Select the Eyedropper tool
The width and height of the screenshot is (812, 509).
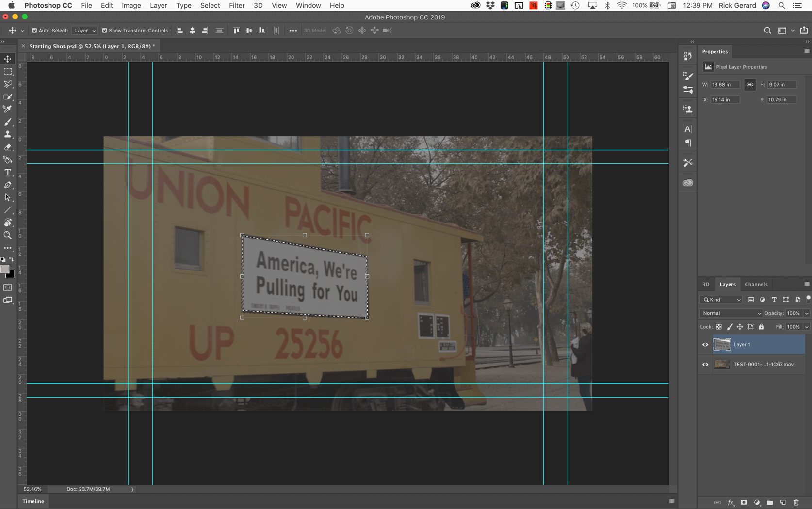8,109
